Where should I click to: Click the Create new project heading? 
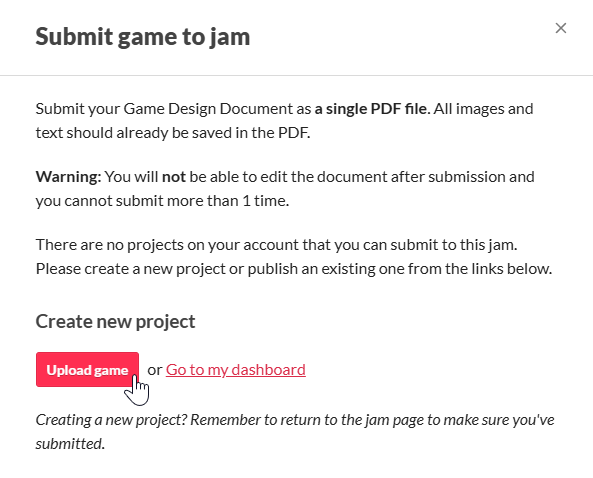click(x=115, y=321)
